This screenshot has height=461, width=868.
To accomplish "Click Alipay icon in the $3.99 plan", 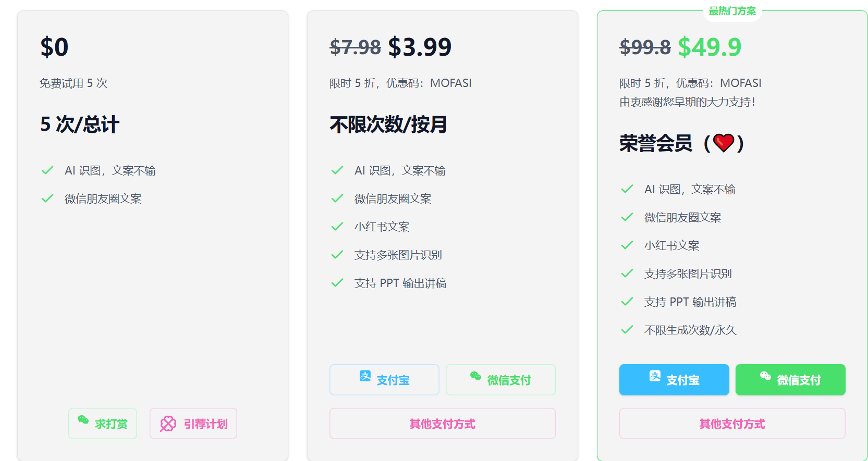I will (x=365, y=376).
